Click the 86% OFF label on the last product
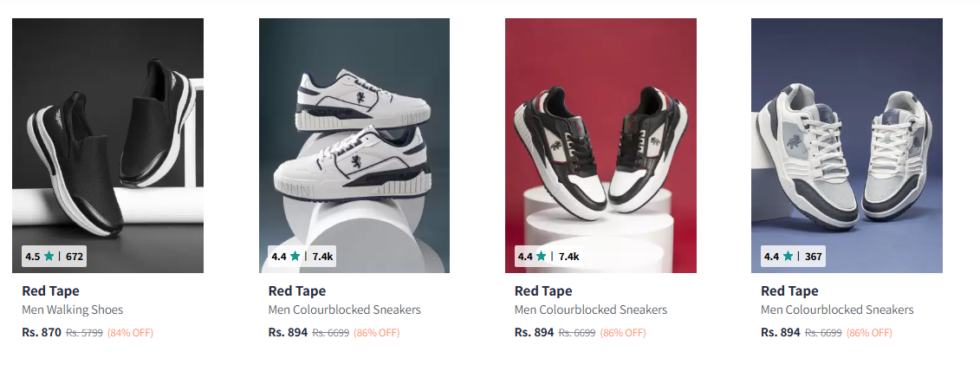The image size is (980, 365). pos(869,333)
